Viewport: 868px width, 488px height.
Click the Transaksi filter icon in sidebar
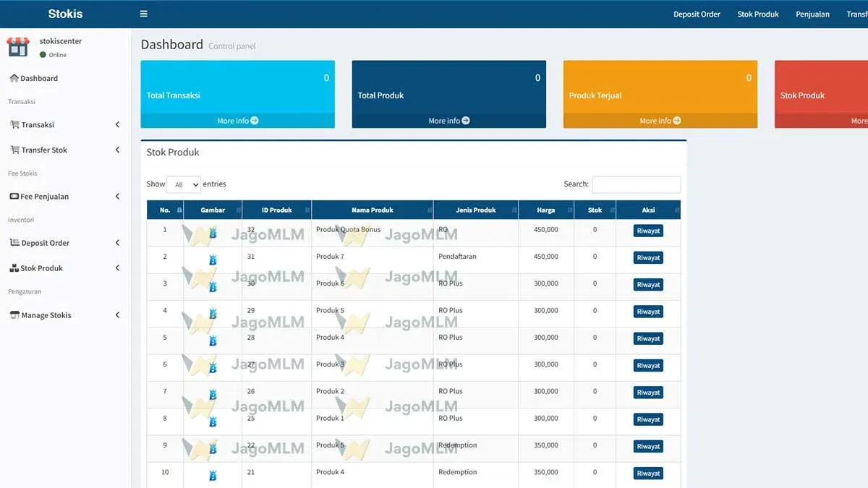[16, 124]
